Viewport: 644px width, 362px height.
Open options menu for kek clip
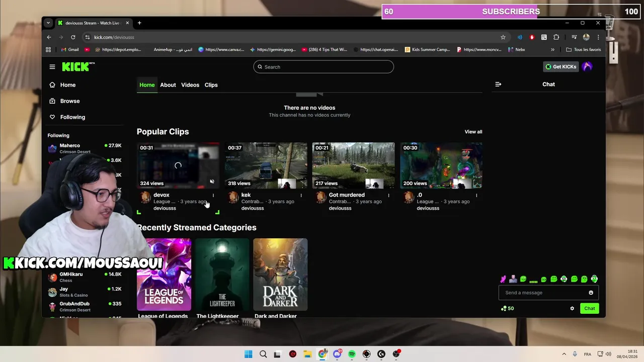[x=301, y=195]
